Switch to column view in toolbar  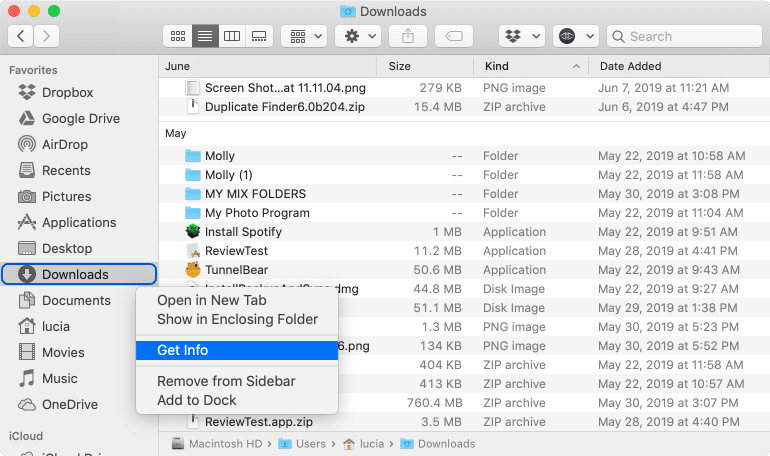pyautogui.click(x=232, y=36)
